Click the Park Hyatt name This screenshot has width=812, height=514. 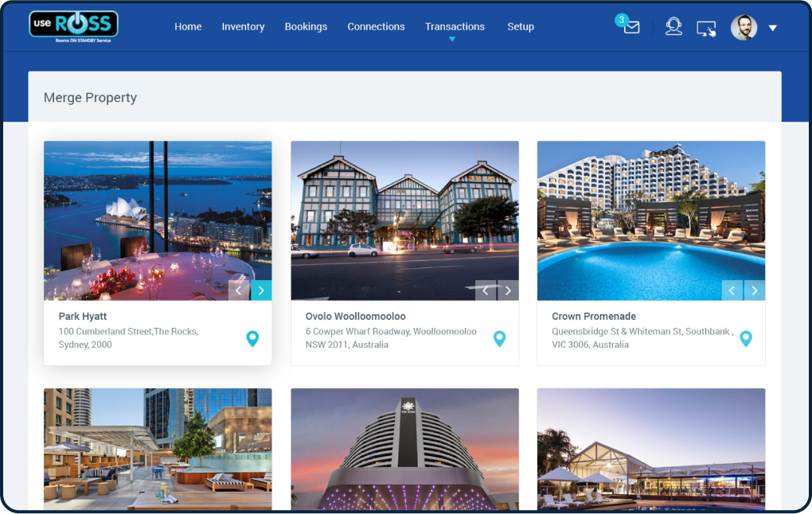pos(82,316)
